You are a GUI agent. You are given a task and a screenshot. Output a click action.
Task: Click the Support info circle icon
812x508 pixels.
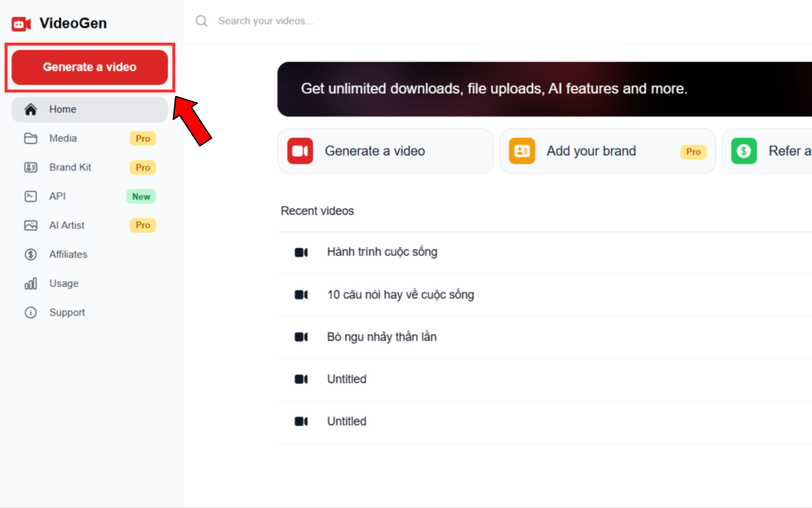point(30,312)
